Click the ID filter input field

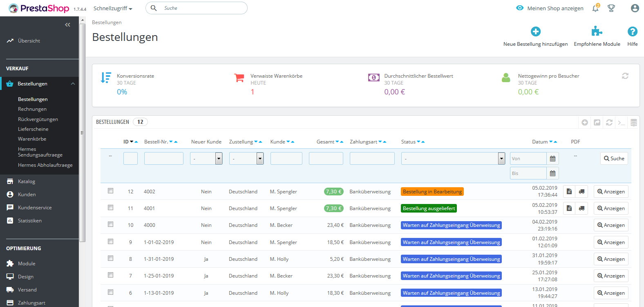(x=130, y=159)
